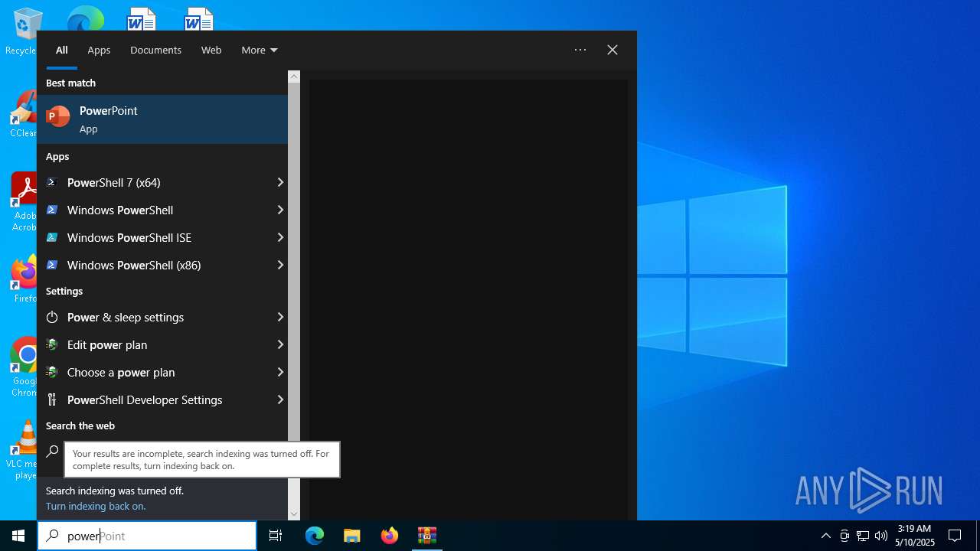This screenshot has width=980, height=551.
Task: Click the results list scroll down arrow
Action: tap(294, 514)
